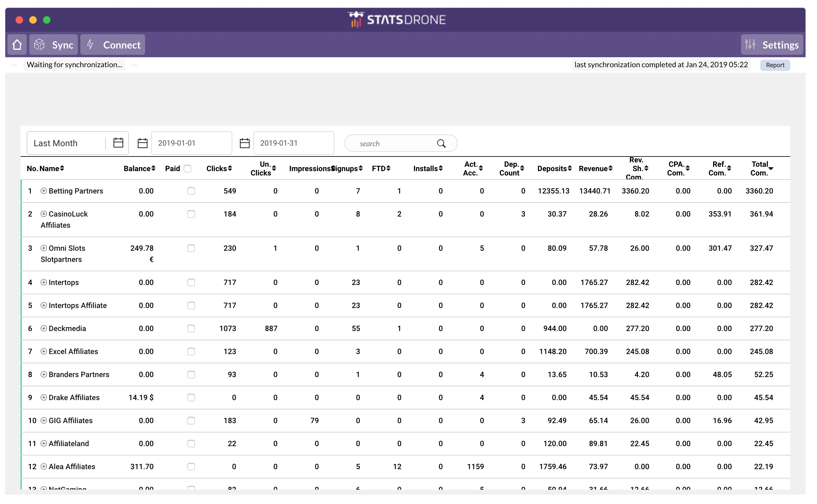Screen dimensions: 817x504
Task: Sort table by Clicks column
Action: click(219, 169)
